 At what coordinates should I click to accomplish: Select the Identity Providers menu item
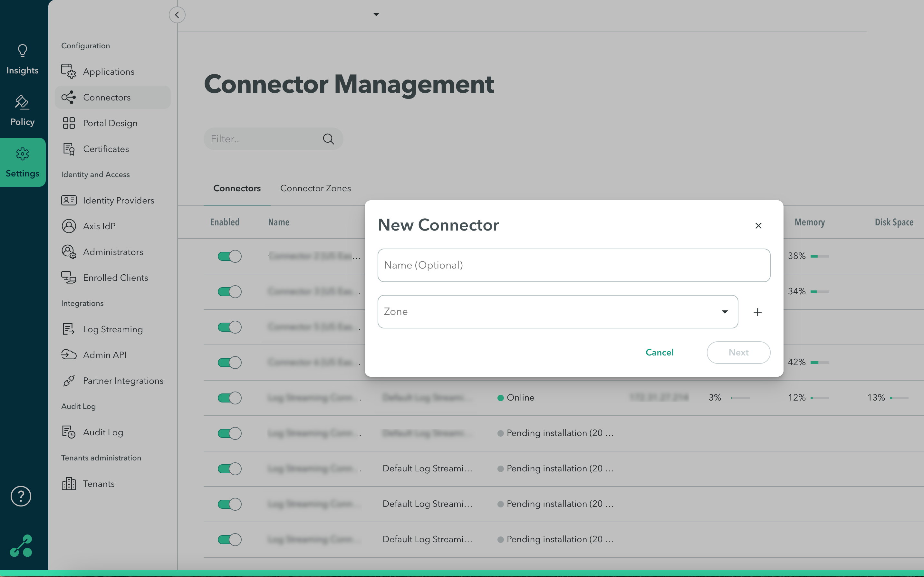[x=118, y=200]
